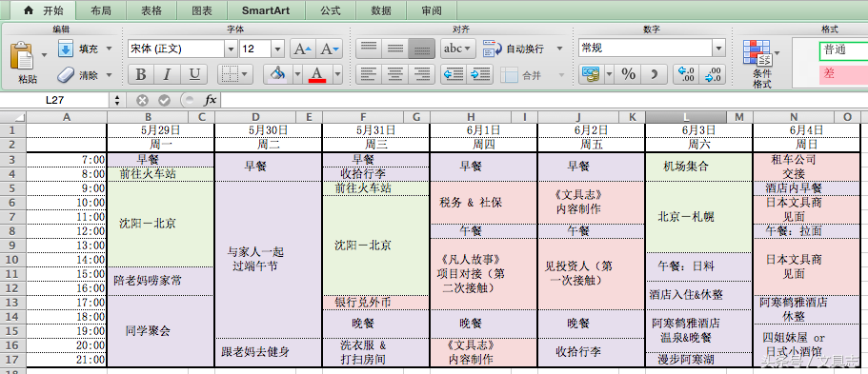Select the cell 税务 & 社保
Image resolution: width=868 pixels, height=374 pixels.
483,203
